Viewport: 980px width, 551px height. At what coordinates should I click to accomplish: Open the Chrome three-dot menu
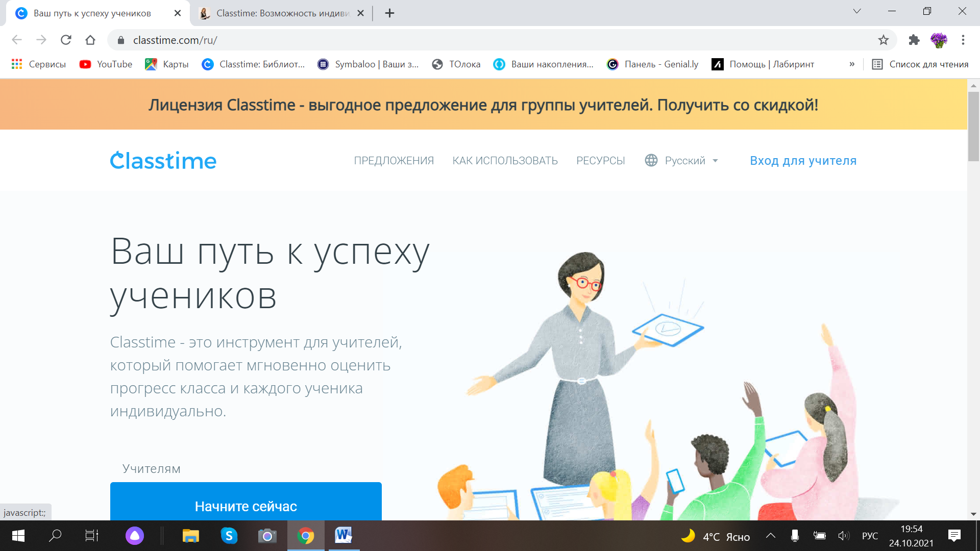pos(963,40)
